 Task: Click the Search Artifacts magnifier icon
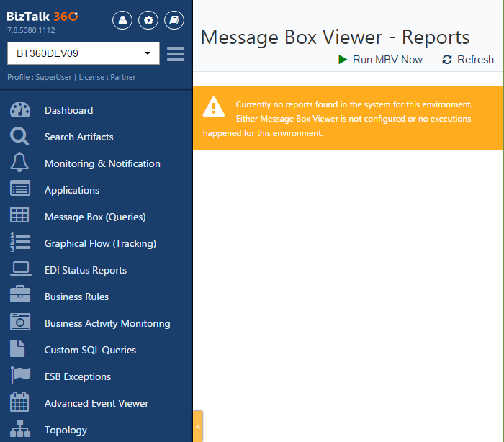pyautogui.click(x=19, y=137)
